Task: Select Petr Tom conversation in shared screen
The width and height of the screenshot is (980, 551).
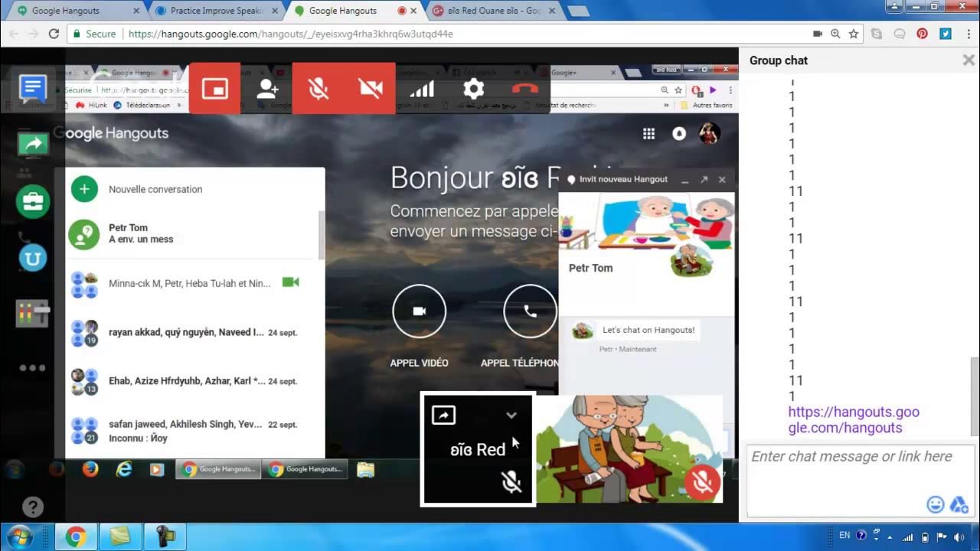Action: click(x=191, y=233)
